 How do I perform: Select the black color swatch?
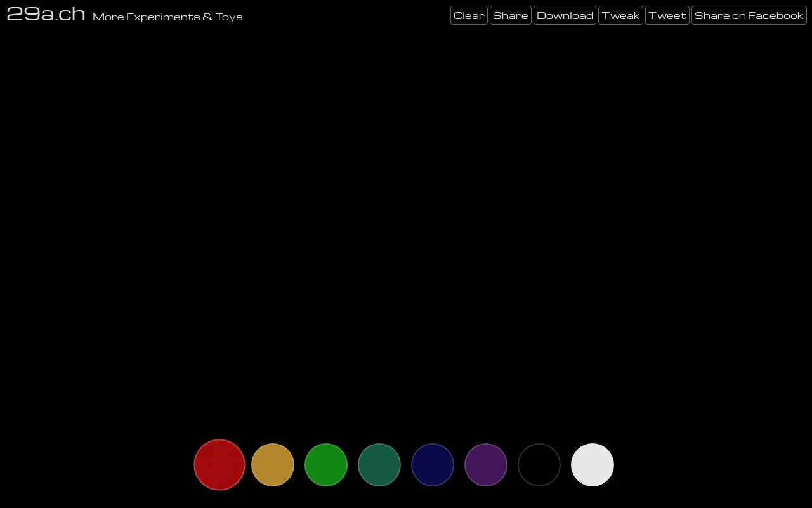(x=539, y=465)
